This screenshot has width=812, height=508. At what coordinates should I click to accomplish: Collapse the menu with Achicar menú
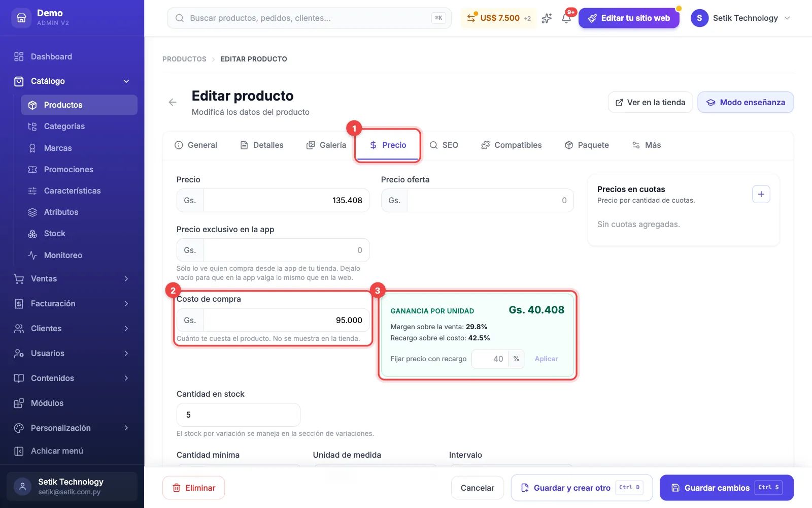(x=72, y=451)
